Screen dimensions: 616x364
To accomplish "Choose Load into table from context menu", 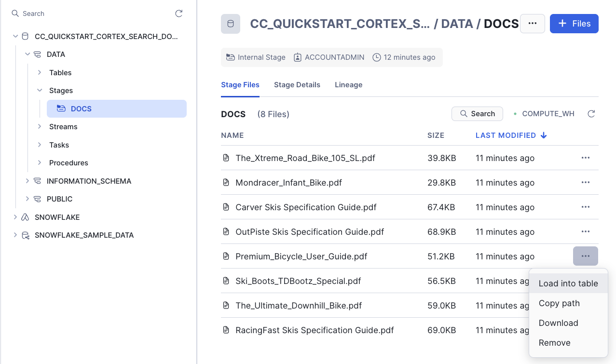I will pyautogui.click(x=568, y=283).
